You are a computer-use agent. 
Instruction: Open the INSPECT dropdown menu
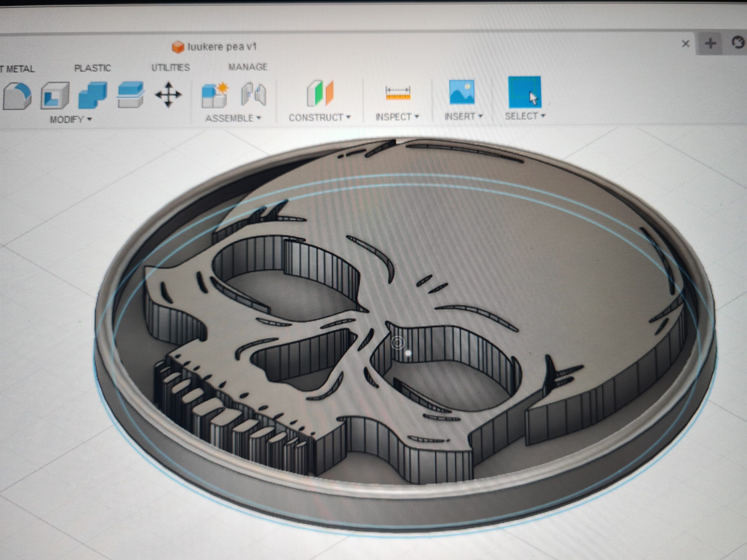(397, 117)
